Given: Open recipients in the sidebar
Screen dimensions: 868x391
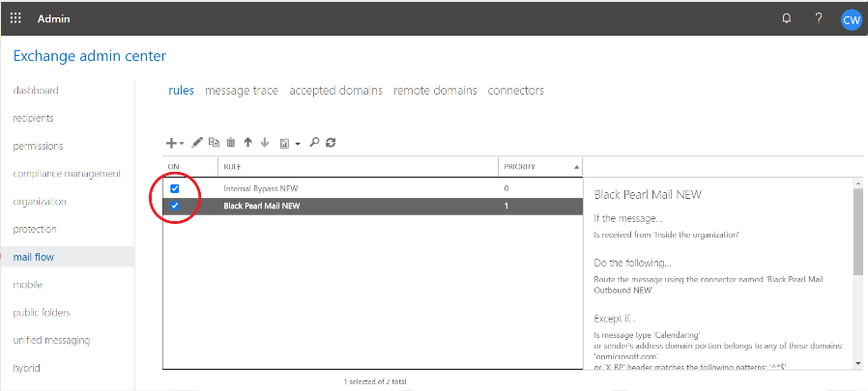Looking at the screenshot, I should pos(33,118).
